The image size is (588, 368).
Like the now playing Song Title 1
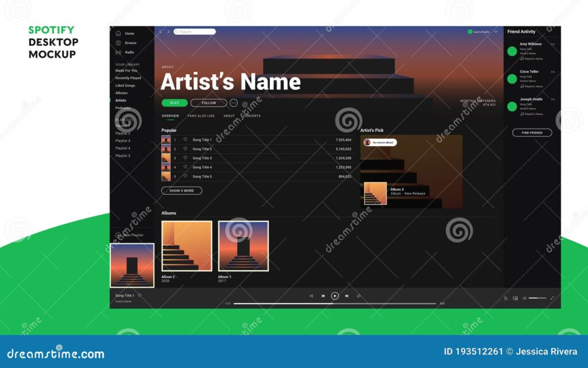coord(140,296)
